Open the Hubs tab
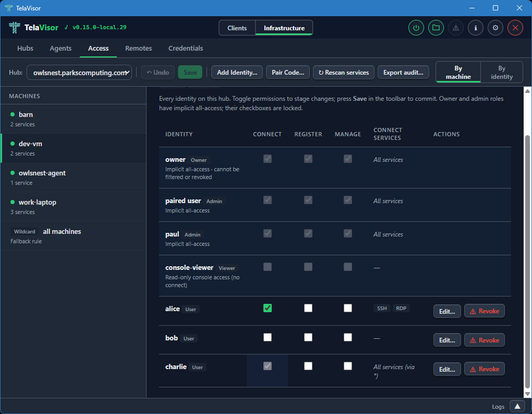Image resolution: width=532 pixels, height=414 pixels. (x=25, y=48)
